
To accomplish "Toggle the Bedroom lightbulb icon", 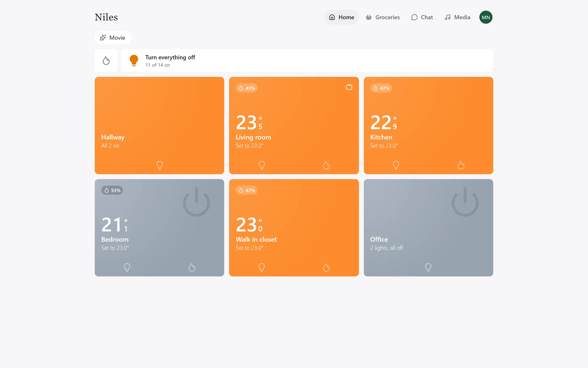I will (x=127, y=267).
